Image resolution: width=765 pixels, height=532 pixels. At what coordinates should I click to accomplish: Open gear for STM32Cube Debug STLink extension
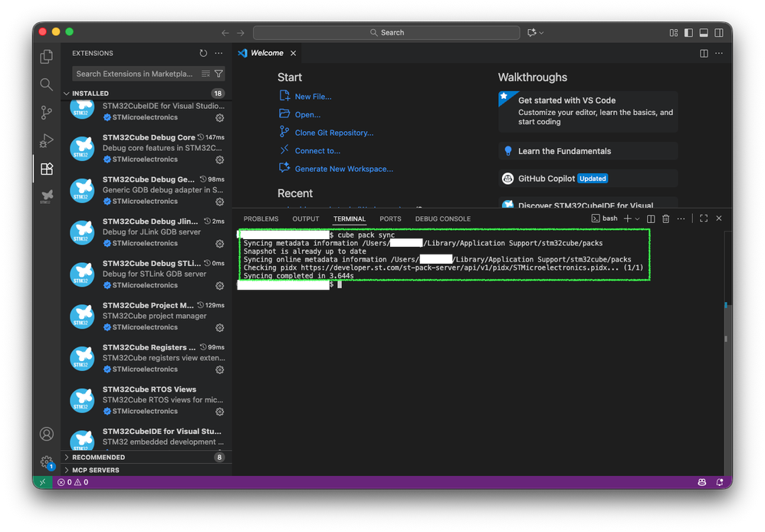(220, 285)
